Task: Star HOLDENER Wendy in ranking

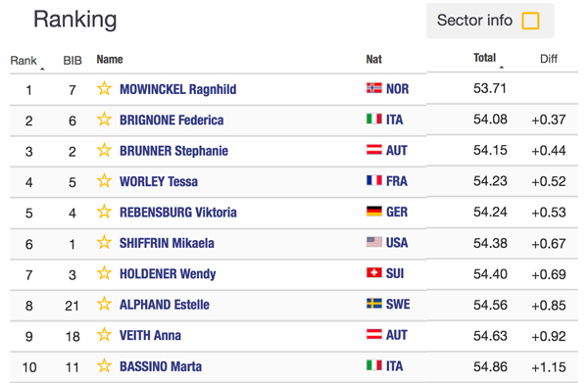Action: pos(104,273)
